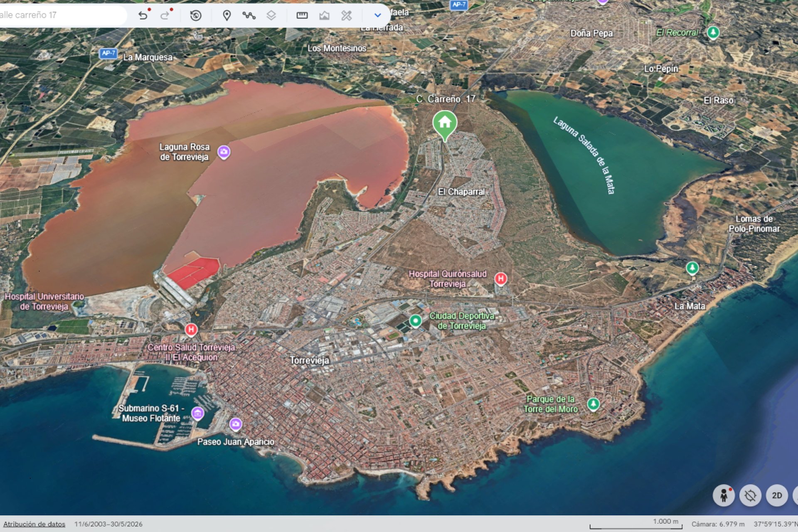Click the Hospital Quirónsalud Torrevieja H marker
Screen dimensions: 798x532
point(501,278)
